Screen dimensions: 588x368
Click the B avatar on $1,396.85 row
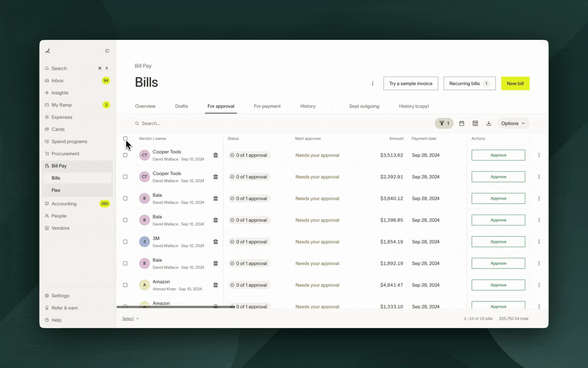(x=144, y=220)
